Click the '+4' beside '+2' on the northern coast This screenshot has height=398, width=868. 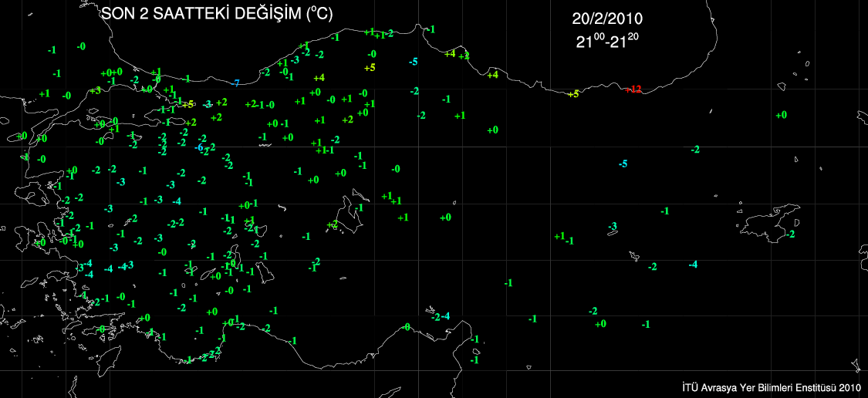(x=450, y=53)
